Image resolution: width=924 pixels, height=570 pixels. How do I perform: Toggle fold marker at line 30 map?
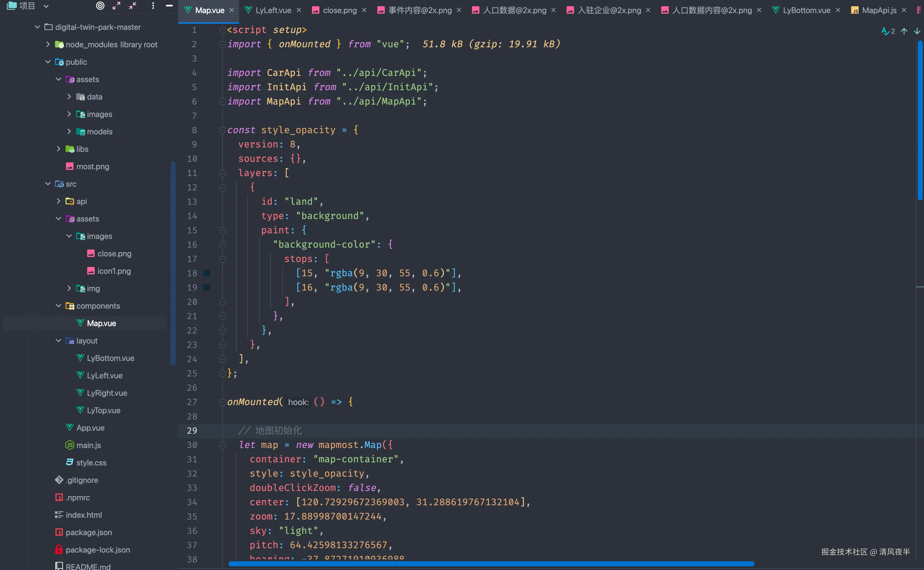[x=223, y=445]
